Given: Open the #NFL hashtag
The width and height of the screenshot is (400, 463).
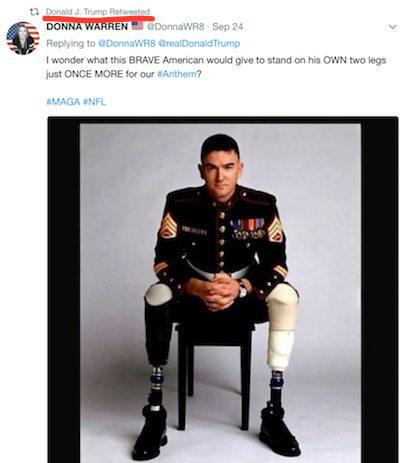Looking at the screenshot, I should [x=94, y=102].
